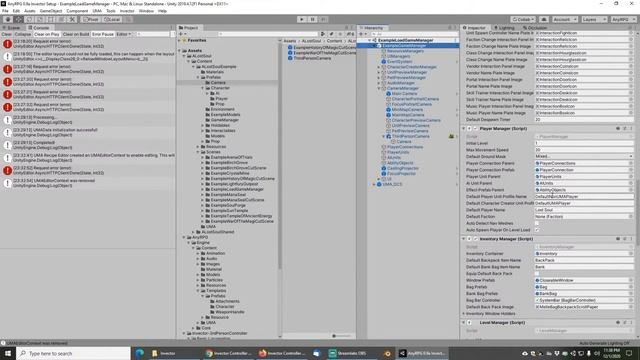This screenshot has height=360, width=640.
Task: Toggle Auto Detect Nav Meshes checkbox
Action: (537, 223)
